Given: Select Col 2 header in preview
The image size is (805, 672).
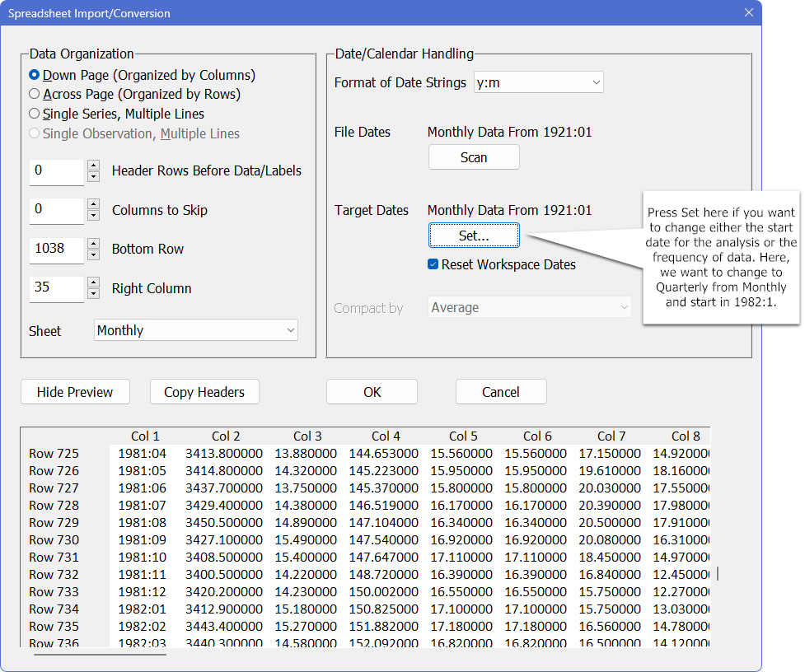Looking at the screenshot, I should (226, 436).
